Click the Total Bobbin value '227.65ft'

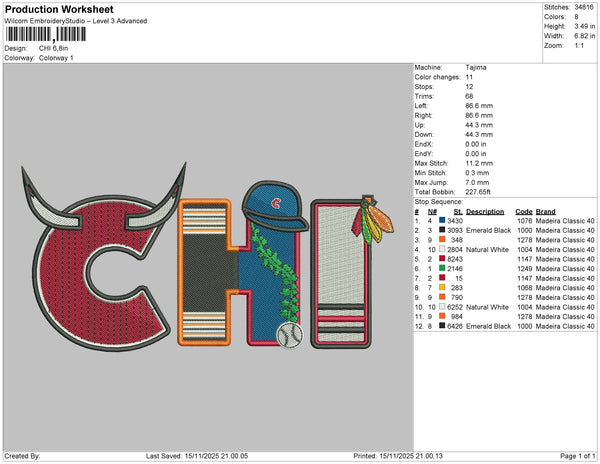(478, 192)
